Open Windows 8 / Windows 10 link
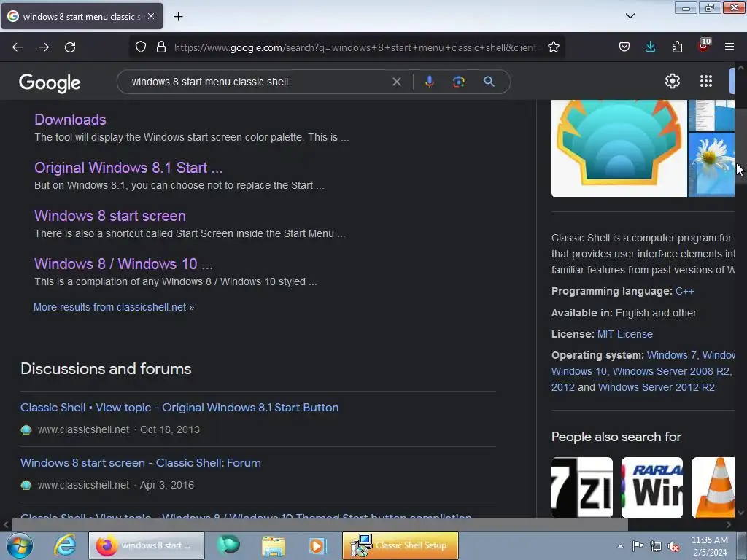This screenshot has width=747, height=560. (x=123, y=264)
